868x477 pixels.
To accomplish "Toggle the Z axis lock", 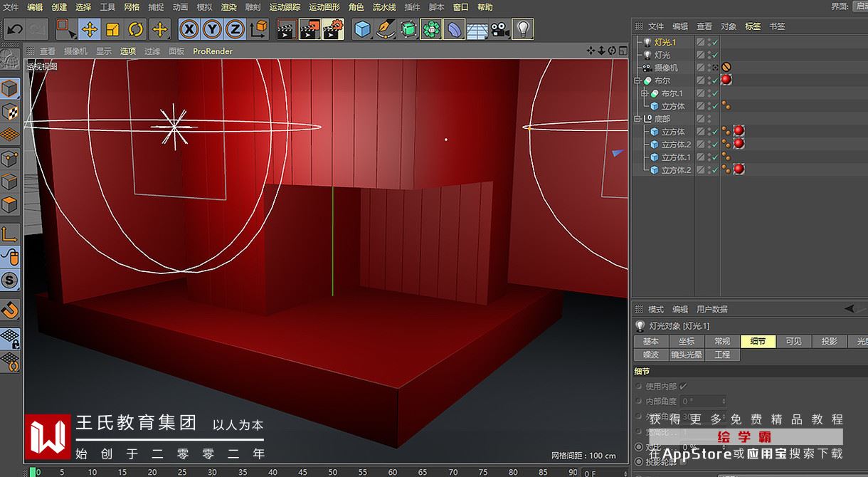I will pos(234,29).
